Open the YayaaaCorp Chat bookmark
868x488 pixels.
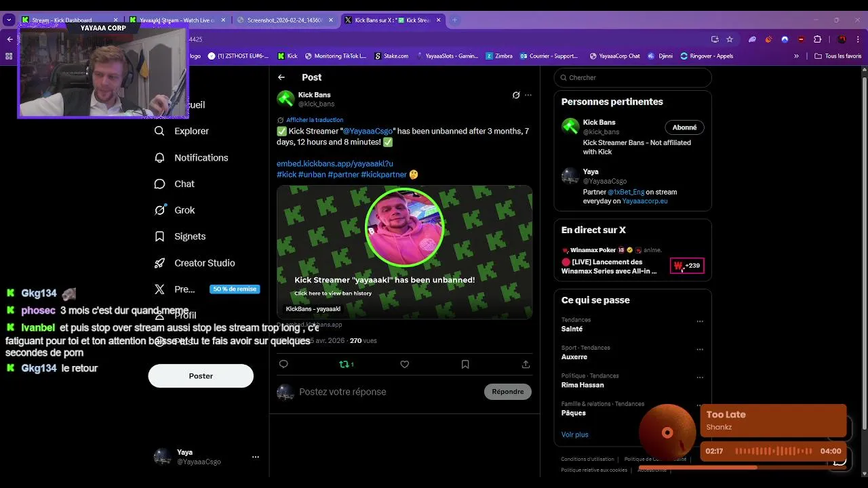click(x=614, y=56)
